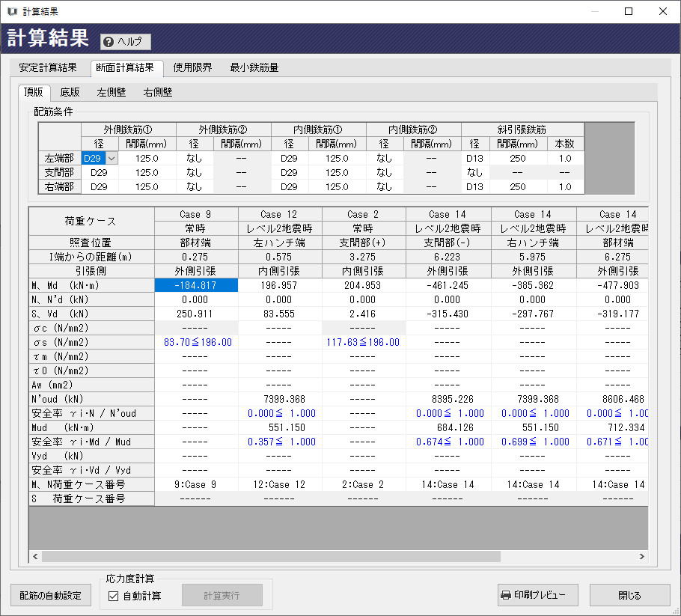Click the 3.275 distance value
The height and width of the screenshot is (616, 681).
pos(363,257)
